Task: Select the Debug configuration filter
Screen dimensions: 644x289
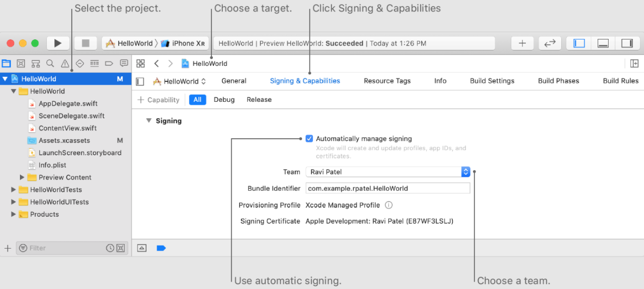Action: [224, 100]
